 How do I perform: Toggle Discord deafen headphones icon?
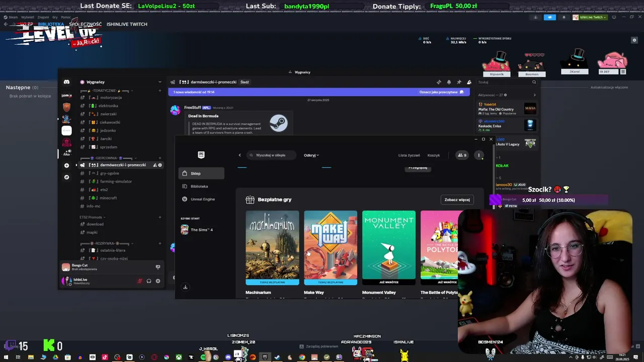149,281
